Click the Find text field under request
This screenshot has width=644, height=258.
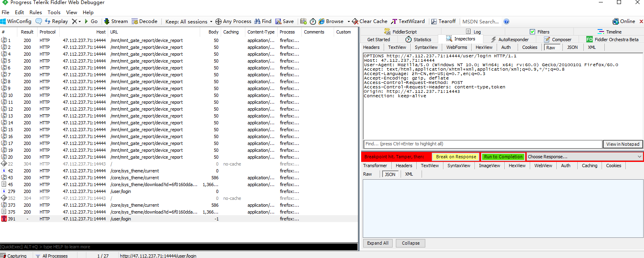[483, 144]
